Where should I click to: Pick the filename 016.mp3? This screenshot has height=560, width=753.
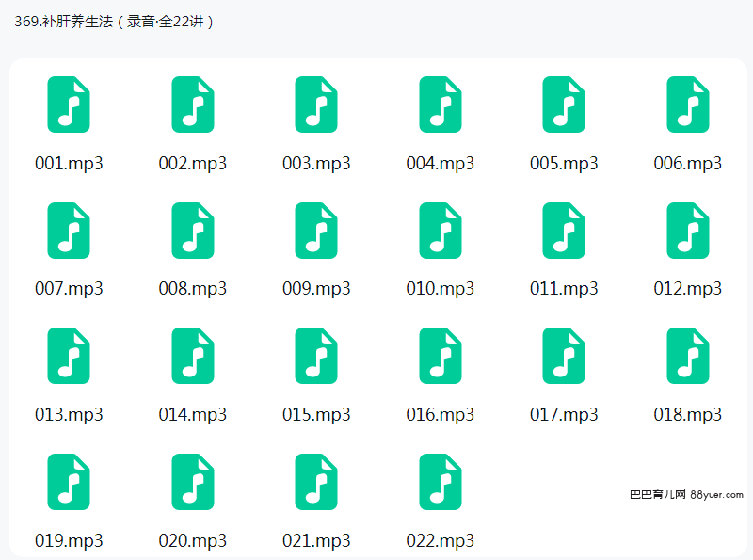(x=441, y=415)
